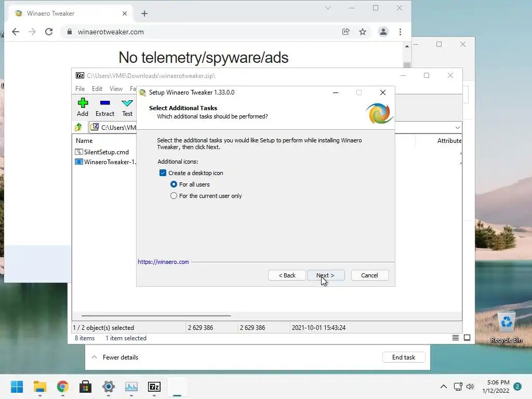Close the Winaero Tweaker browser tab
Image resolution: width=532 pixels, height=399 pixels.
point(125,13)
